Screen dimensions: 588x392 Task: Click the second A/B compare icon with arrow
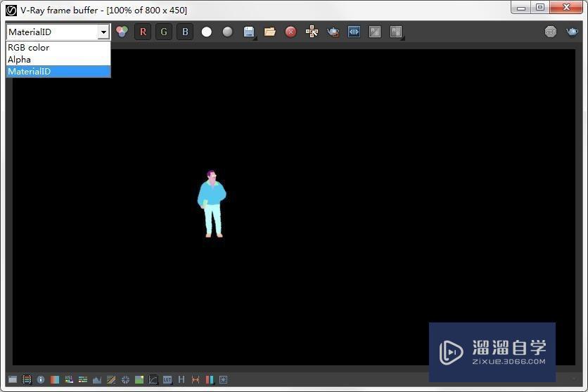(x=397, y=32)
